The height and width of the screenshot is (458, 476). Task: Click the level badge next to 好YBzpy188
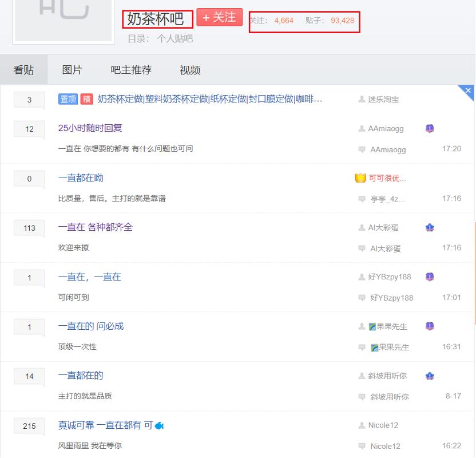pos(430,277)
